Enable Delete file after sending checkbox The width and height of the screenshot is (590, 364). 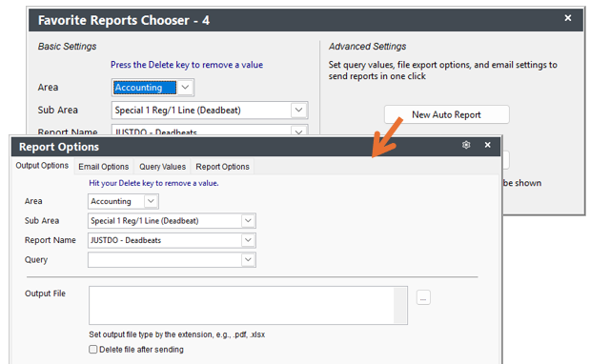(93, 350)
